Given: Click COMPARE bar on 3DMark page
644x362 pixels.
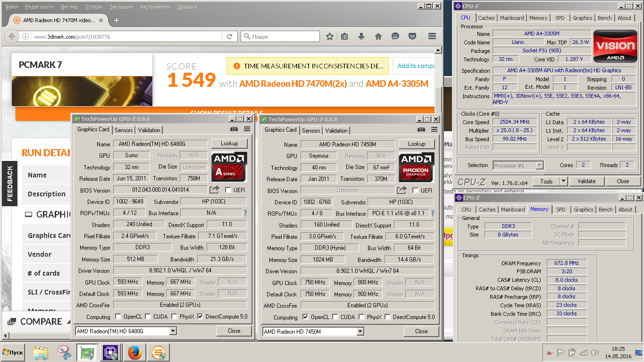Looking at the screenshot, I should (x=36, y=321).
